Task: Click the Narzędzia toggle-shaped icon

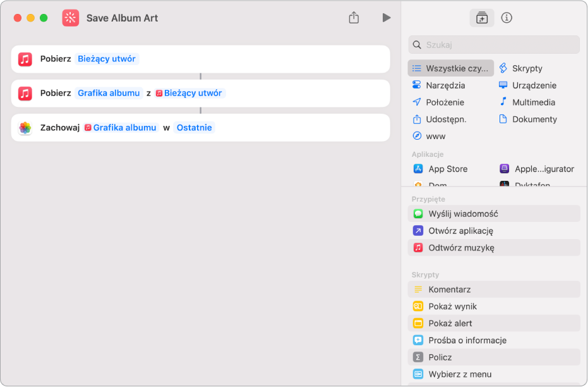Action: click(x=417, y=85)
